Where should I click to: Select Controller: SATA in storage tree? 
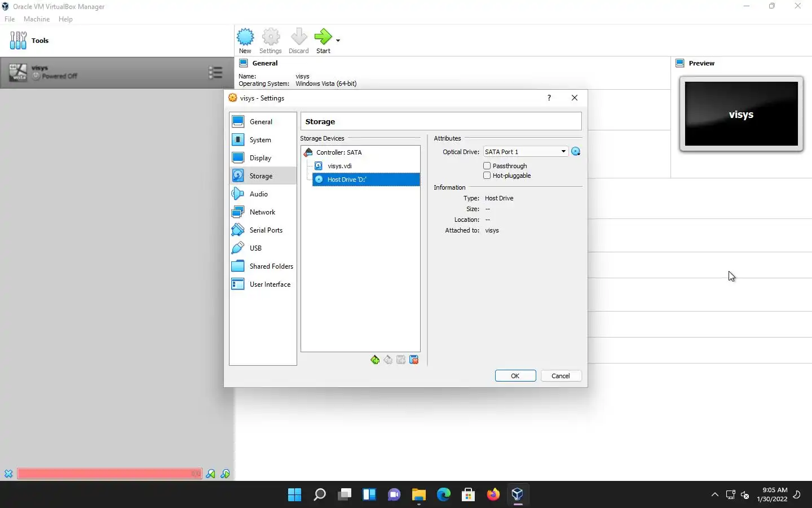(361, 152)
